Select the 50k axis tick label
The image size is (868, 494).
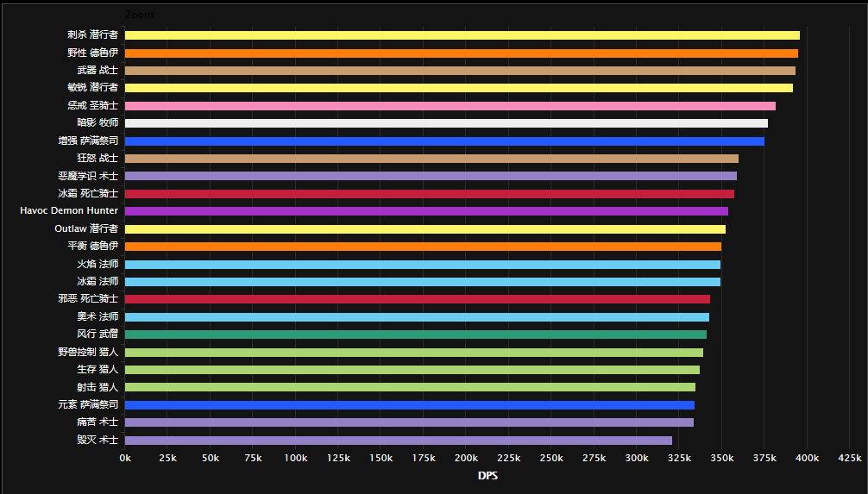pyautogui.click(x=211, y=458)
